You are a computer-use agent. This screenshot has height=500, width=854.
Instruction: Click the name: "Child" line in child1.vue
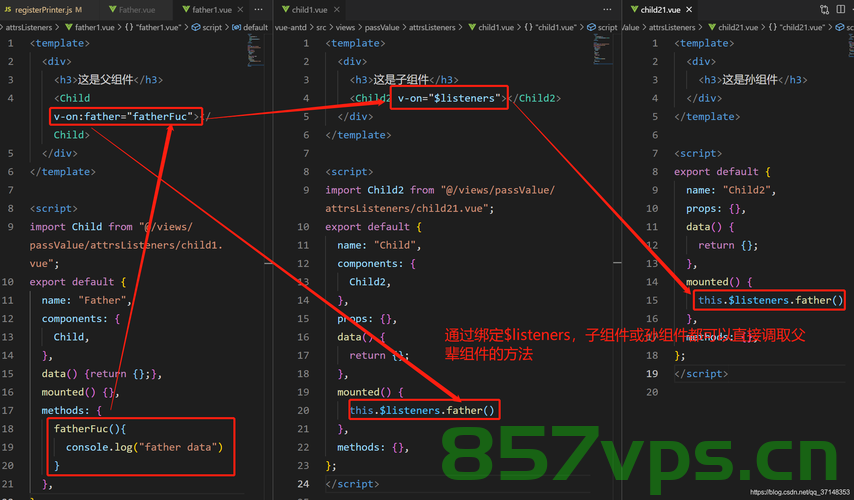(x=379, y=245)
